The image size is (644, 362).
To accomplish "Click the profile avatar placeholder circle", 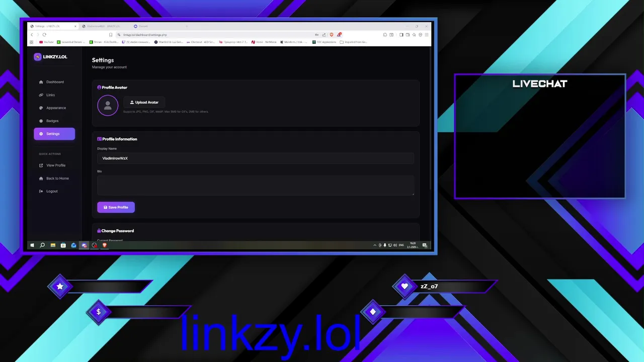I will [108, 106].
